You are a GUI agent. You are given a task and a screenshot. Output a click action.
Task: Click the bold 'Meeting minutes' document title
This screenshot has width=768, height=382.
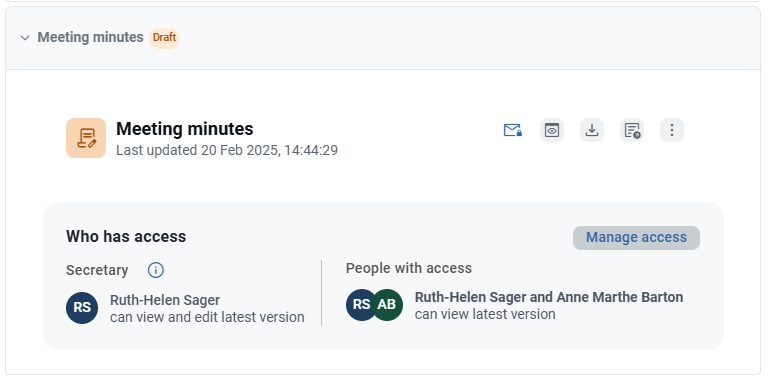[185, 129]
